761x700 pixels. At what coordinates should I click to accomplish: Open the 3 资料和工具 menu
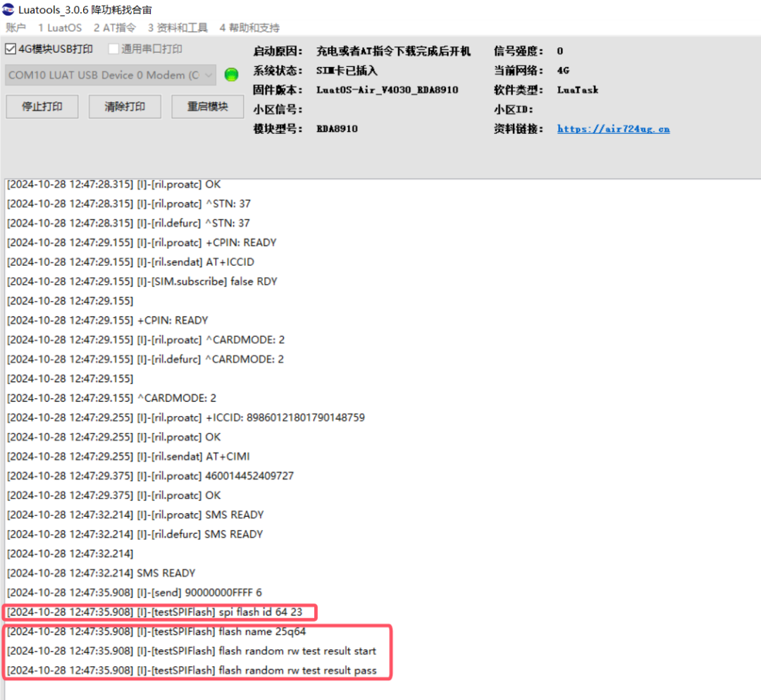(178, 27)
